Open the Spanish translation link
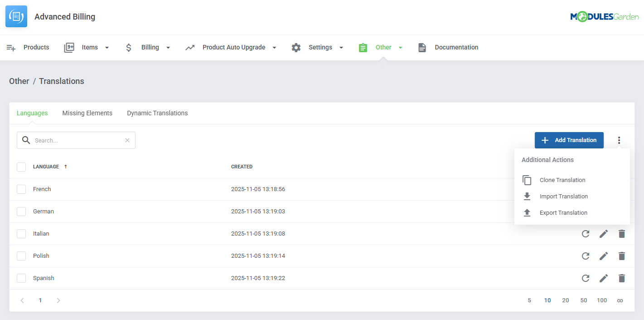This screenshot has width=644, height=320. (44, 278)
